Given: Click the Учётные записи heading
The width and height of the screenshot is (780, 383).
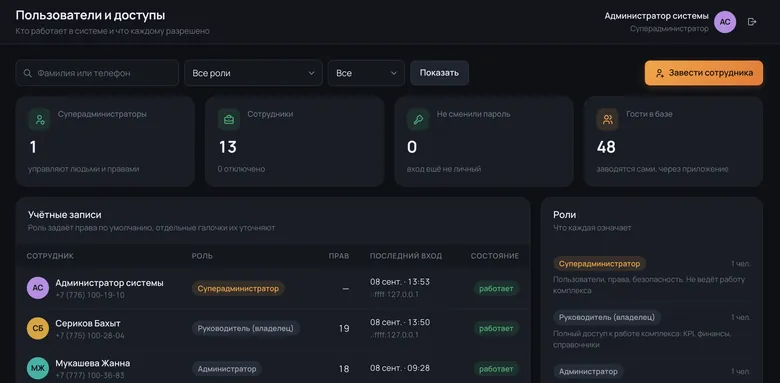Looking at the screenshot, I should 65,215.
